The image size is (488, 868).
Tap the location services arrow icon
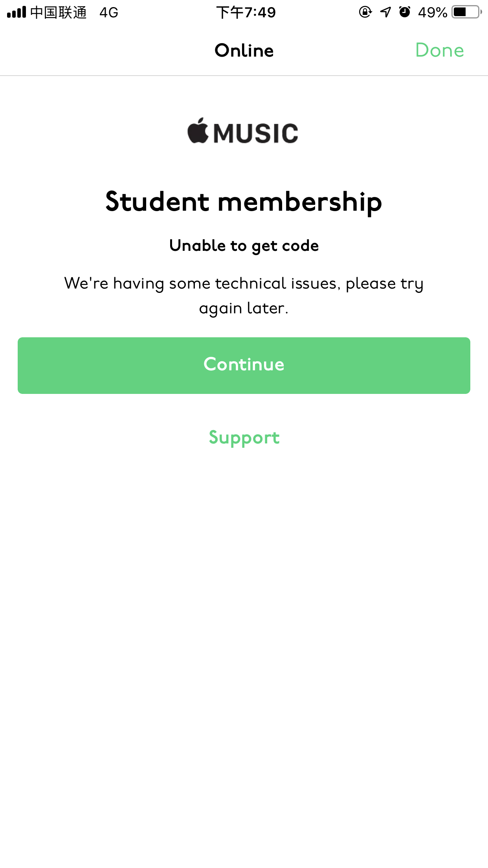coord(385,12)
